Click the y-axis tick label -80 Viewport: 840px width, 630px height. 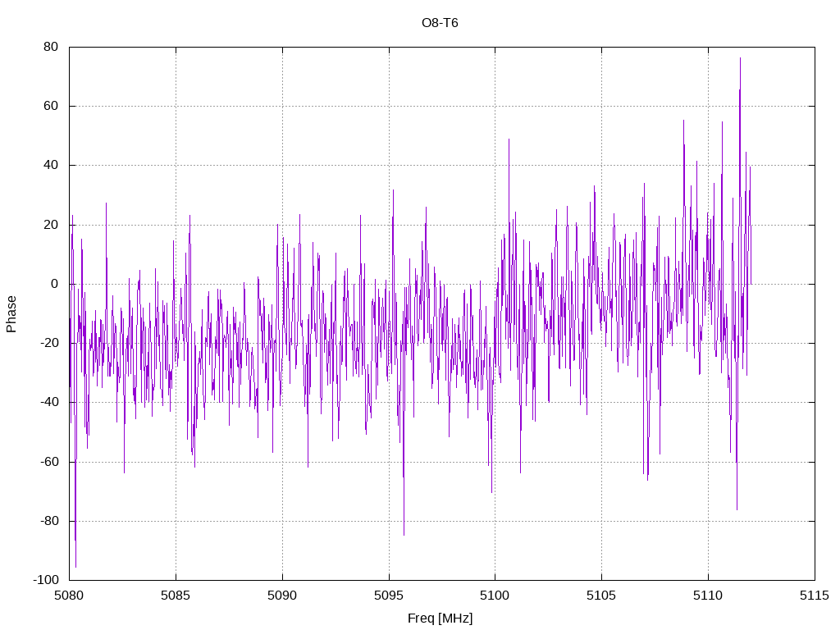pos(49,521)
